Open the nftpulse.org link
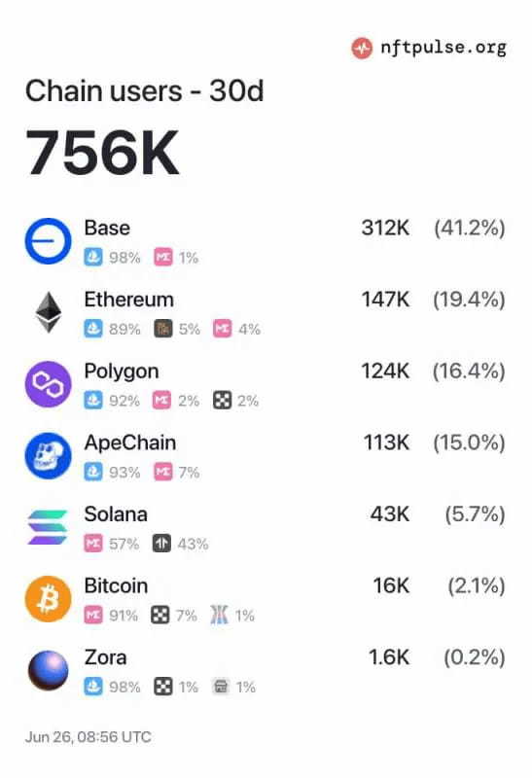Viewport: 532px width, 778px height. point(443,48)
